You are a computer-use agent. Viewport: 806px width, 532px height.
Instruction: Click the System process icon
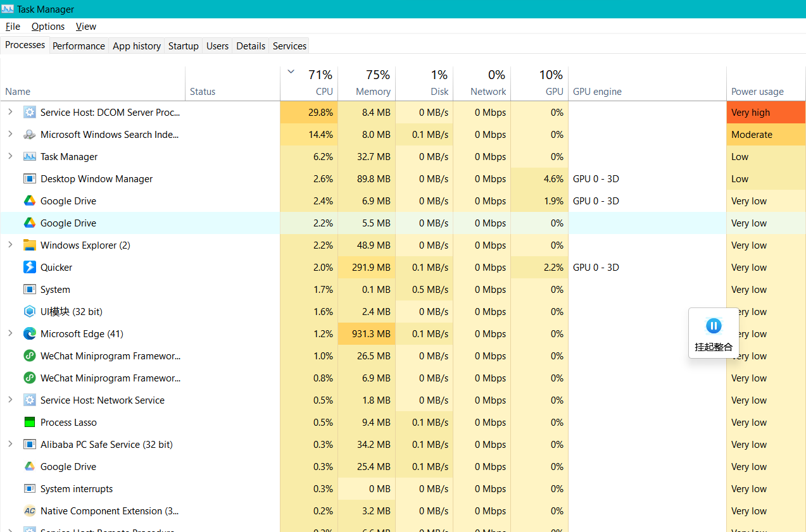30,290
